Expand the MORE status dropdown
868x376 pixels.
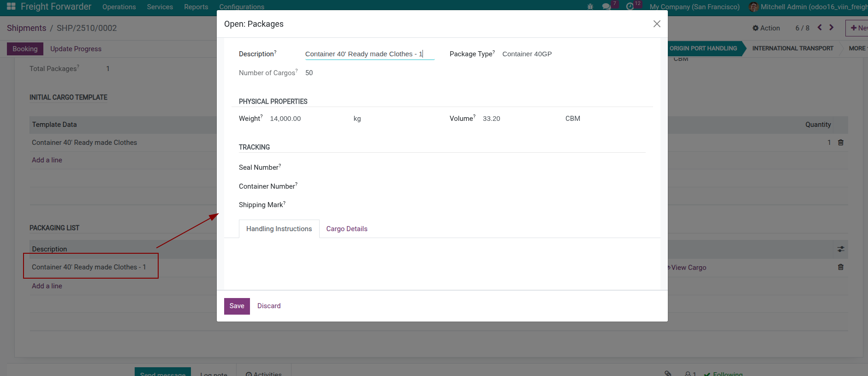point(857,48)
